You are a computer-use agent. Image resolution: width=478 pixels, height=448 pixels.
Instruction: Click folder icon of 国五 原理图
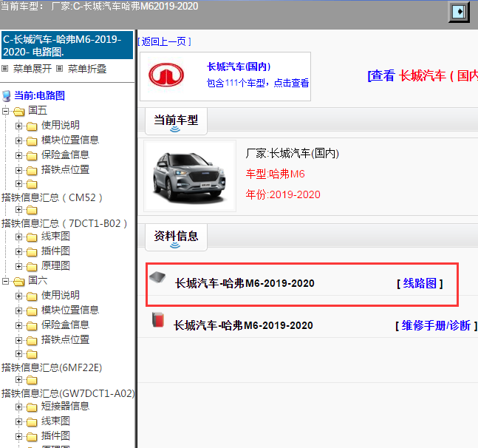[32, 267]
